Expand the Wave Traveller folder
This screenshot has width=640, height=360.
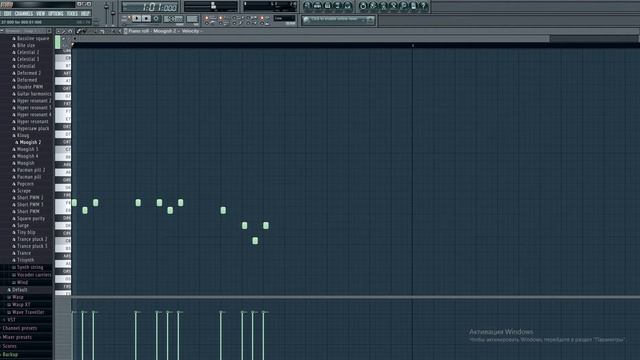point(28,312)
